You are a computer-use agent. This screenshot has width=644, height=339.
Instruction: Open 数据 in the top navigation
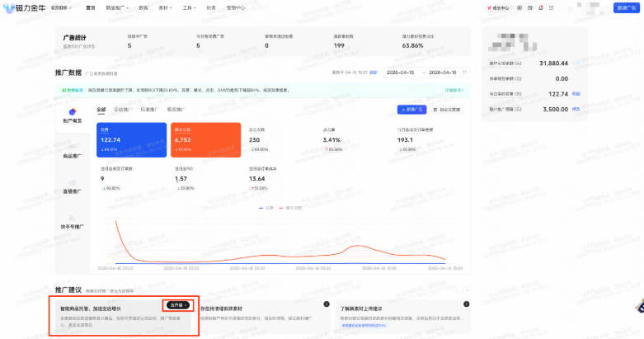(x=143, y=7)
